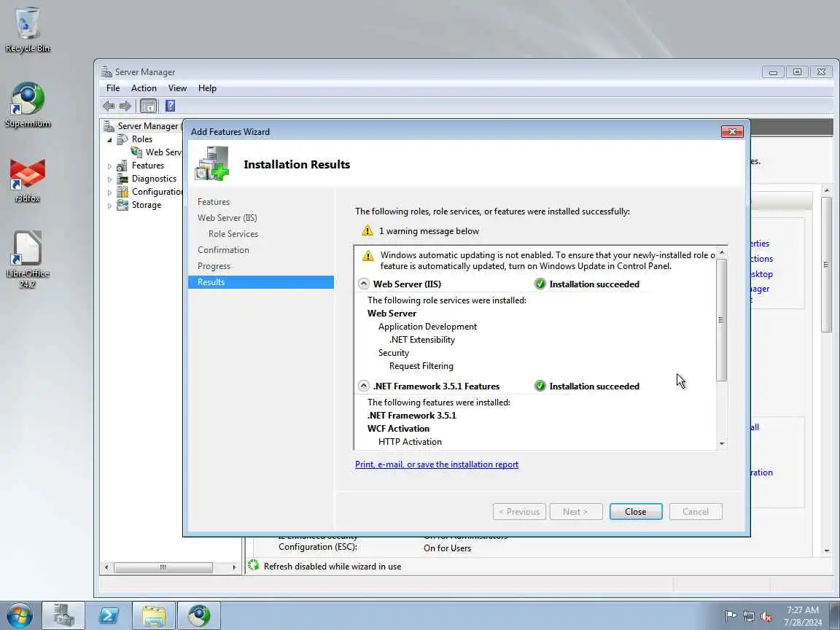840x630 pixels.
Task: Click the Windows Start orb
Action: (20, 615)
